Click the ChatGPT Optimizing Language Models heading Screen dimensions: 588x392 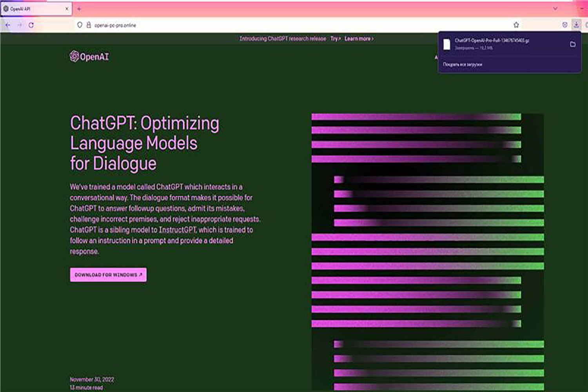(x=145, y=143)
